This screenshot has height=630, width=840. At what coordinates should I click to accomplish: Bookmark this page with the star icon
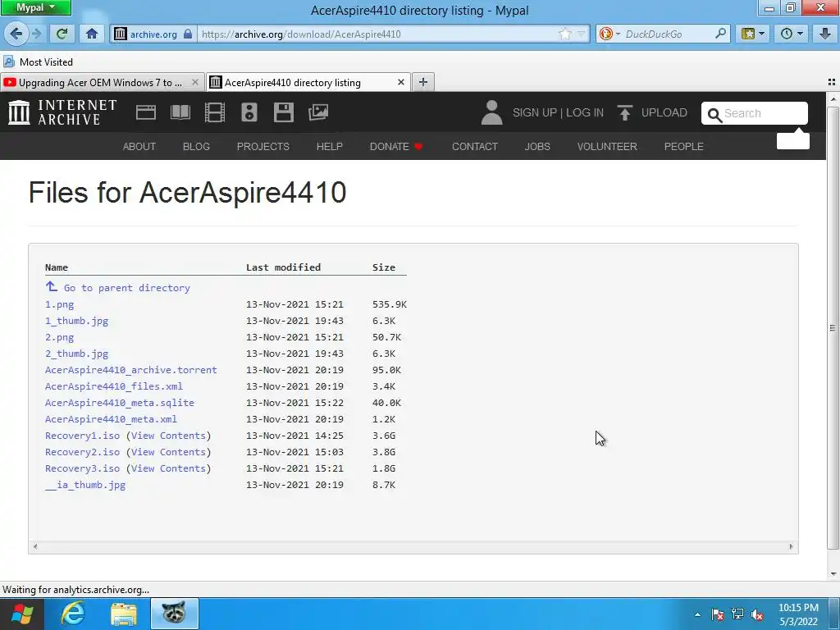pyautogui.click(x=564, y=34)
